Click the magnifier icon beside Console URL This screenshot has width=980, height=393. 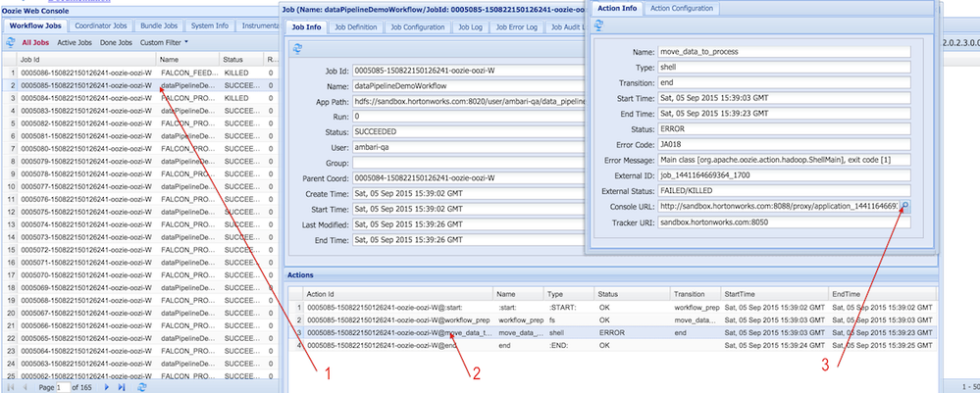[x=904, y=206]
